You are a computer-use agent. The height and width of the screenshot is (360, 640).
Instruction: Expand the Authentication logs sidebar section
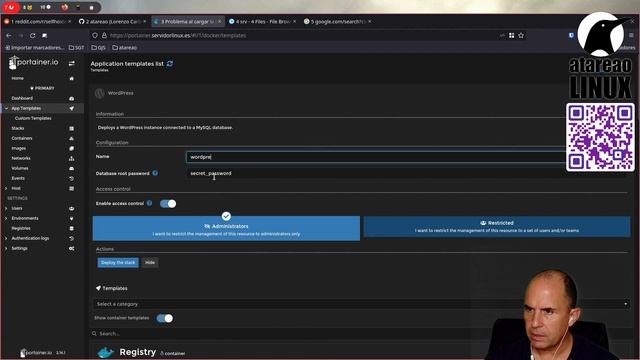[6, 238]
